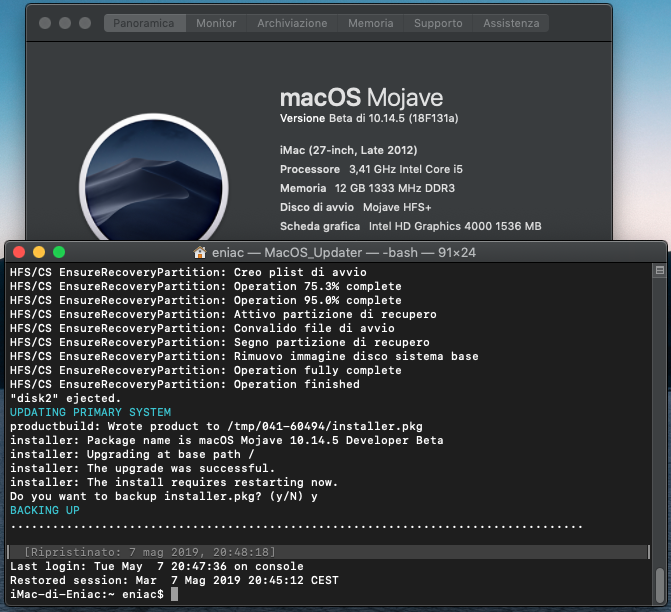Click 'installer: The upgrade was successful.' line
Viewport: 671px width, 612px height.
[143, 468]
